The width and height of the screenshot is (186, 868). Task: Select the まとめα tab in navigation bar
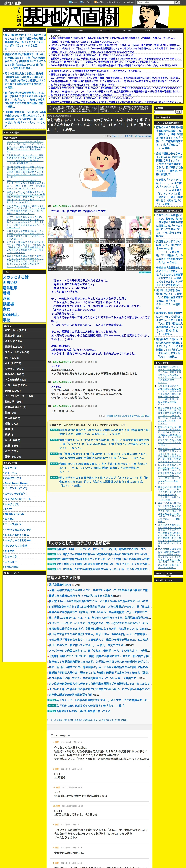click(x=172, y=31)
